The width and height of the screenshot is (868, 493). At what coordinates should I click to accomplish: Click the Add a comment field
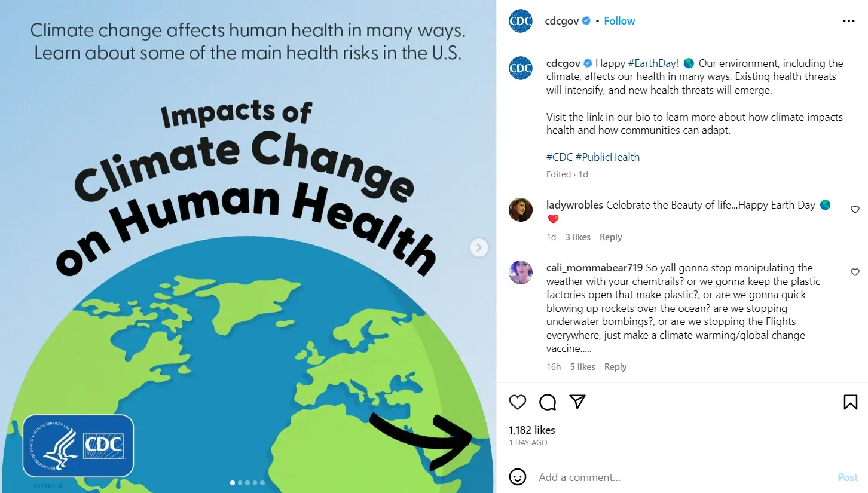[x=681, y=477]
